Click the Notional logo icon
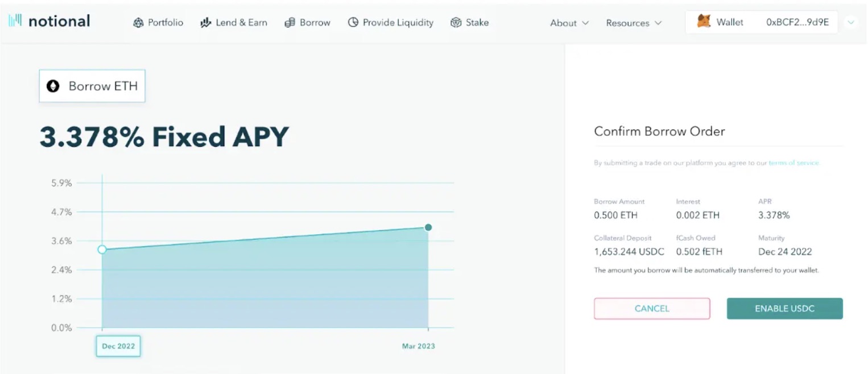This screenshot has height=374, width=868. [x=15, y=21]
